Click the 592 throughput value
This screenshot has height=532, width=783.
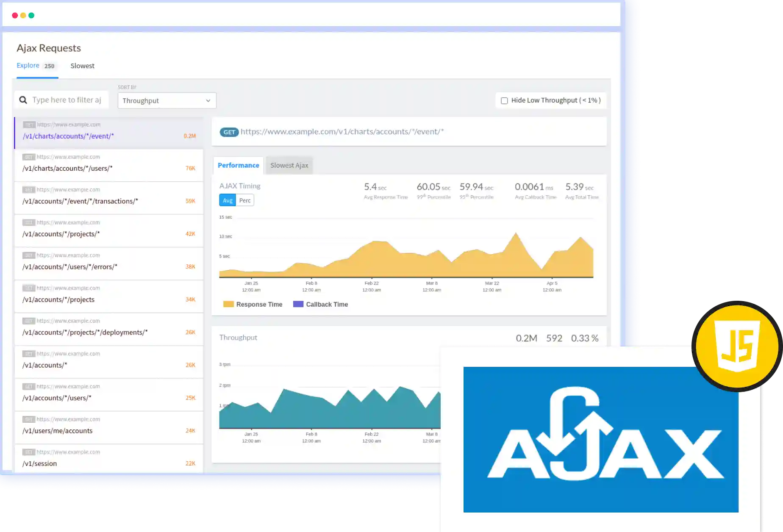pyautogui.click(x=554, y=338)
